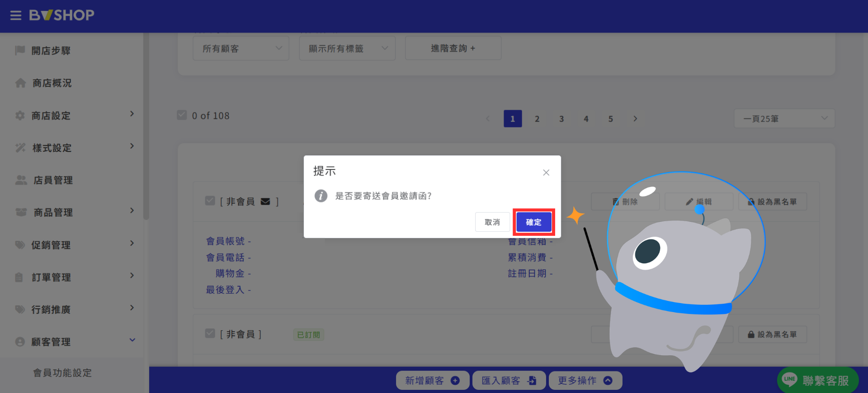The image size is (868, 393).
Task: Click the BVSHOP logo
Action: coord(61,15)
